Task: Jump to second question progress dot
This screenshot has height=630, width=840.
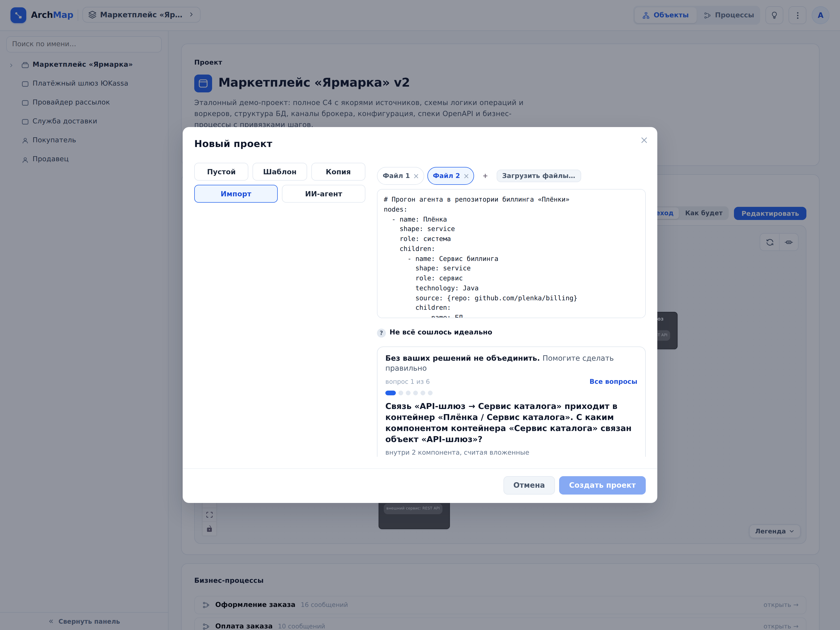Action: coord(401,393)
